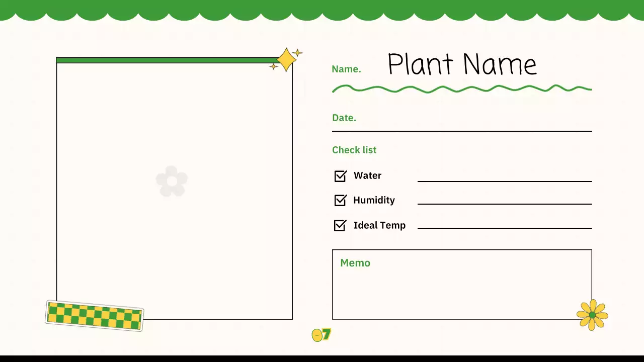Select the green wavy underline below Plant Name
This screenshot has width=644, height=362.
[x=462, y=89]
